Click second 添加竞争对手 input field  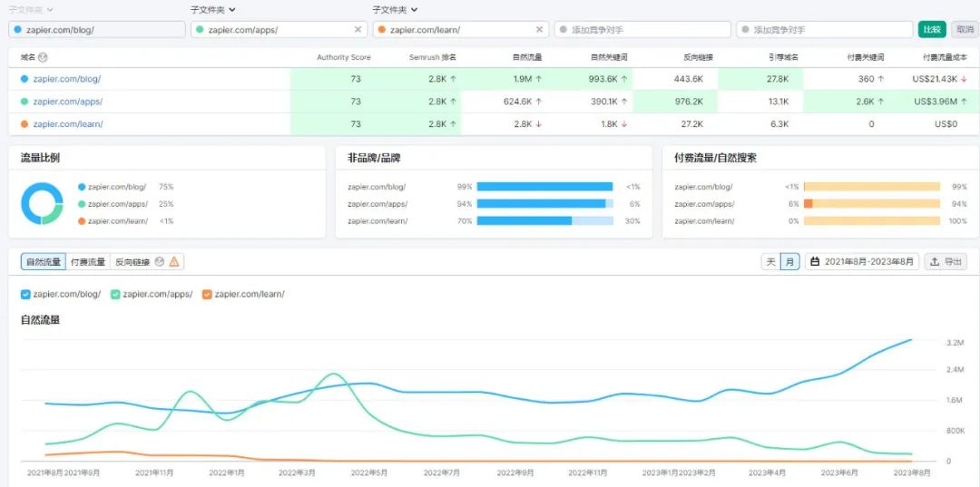pyautogui.click(x=824, y=29)
